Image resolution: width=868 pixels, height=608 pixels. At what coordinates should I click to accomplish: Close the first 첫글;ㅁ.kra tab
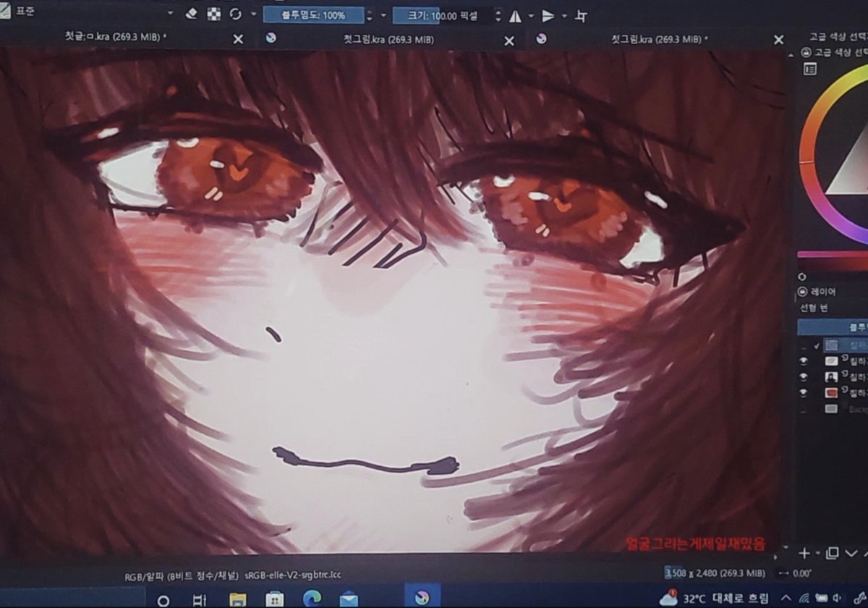pyautogui.click(x=238, y=39)
